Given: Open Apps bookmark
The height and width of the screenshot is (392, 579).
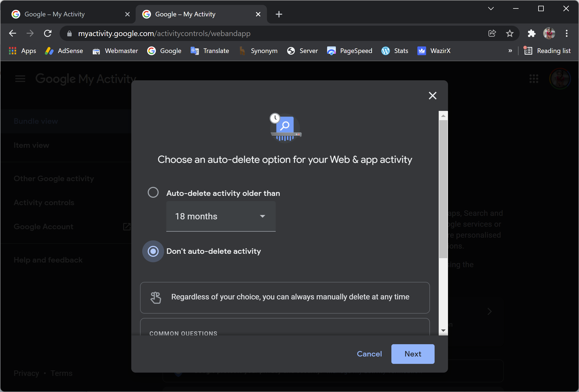Looking at the screenshot, I should point(22,51).
